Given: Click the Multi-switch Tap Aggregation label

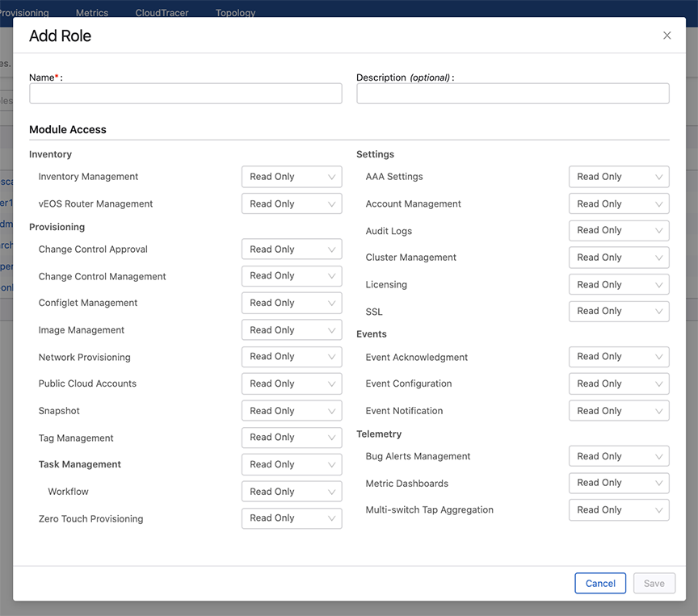Looking at the screenshot, I should pos(430,509).
